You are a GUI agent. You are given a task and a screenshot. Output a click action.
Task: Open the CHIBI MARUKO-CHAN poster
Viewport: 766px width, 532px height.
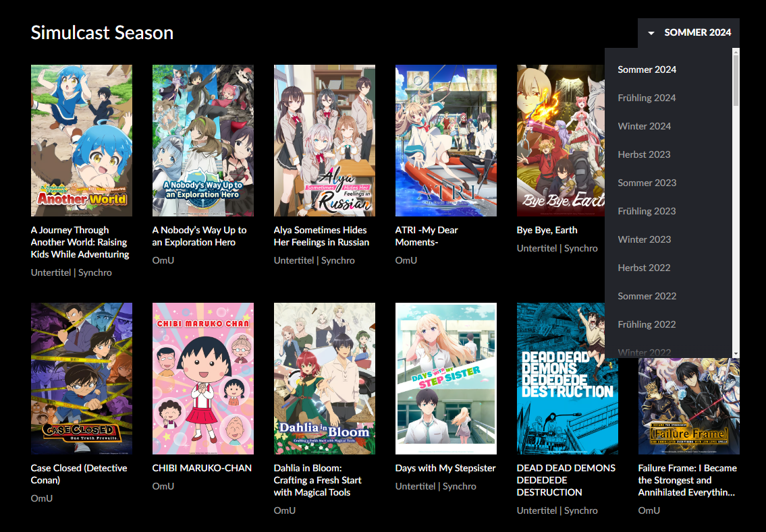(x=202, y=379)
